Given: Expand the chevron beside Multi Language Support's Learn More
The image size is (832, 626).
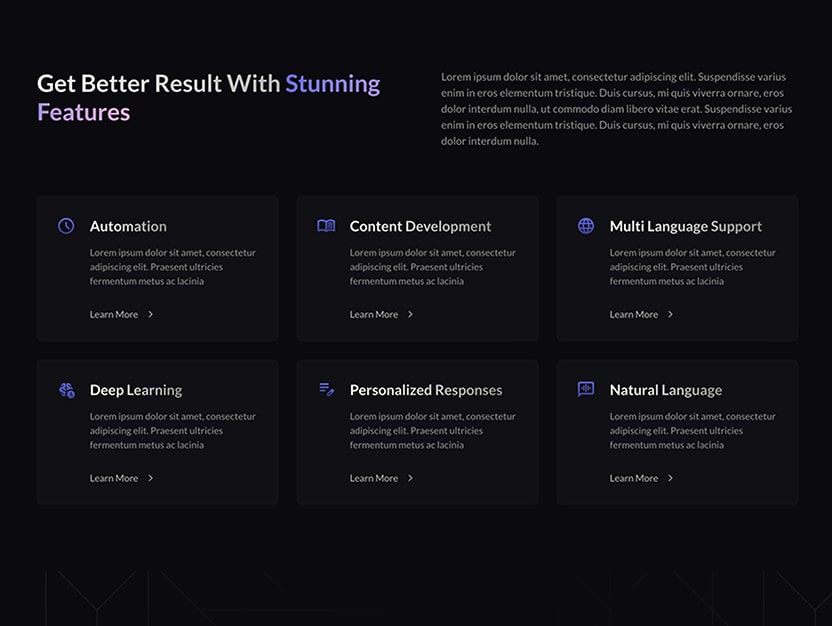Looking at the screenshot, I should click(672, 314).
